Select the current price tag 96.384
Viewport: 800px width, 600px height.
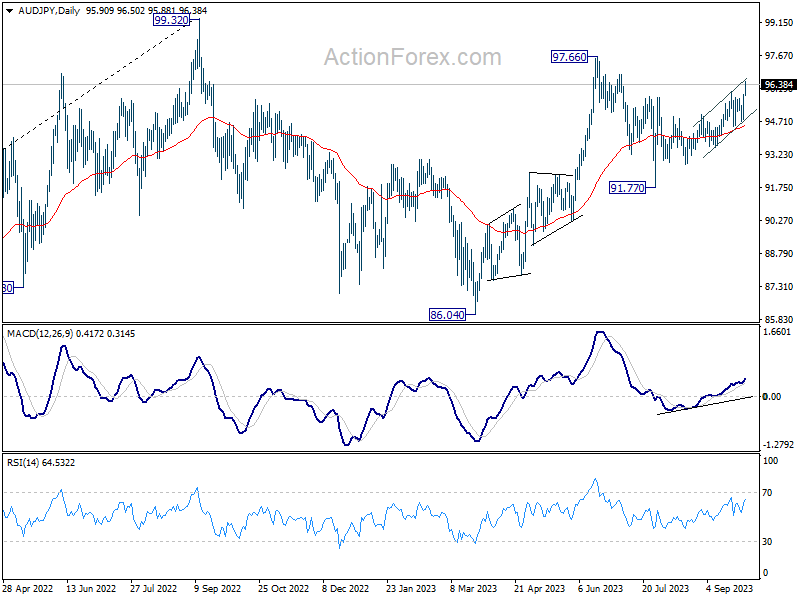coord(779,85)
